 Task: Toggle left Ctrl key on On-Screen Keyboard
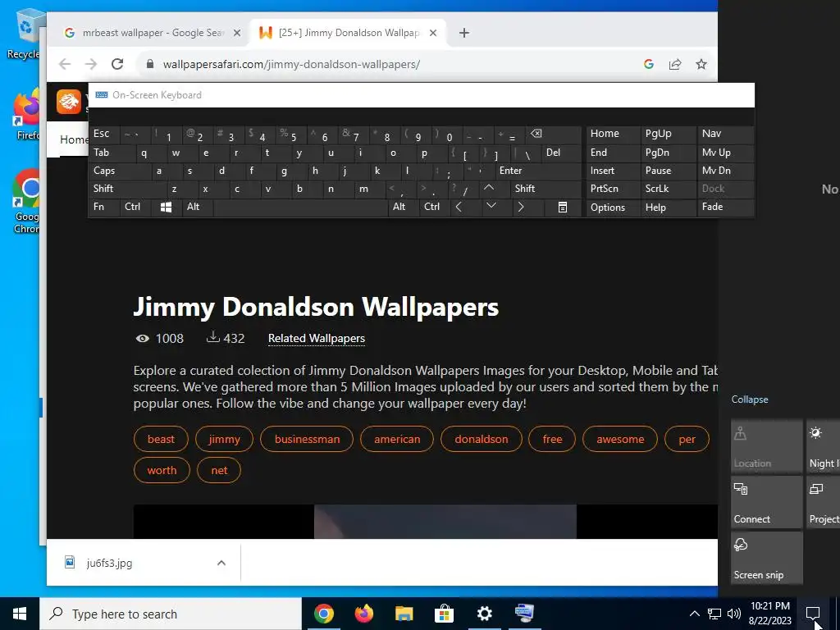136,207
